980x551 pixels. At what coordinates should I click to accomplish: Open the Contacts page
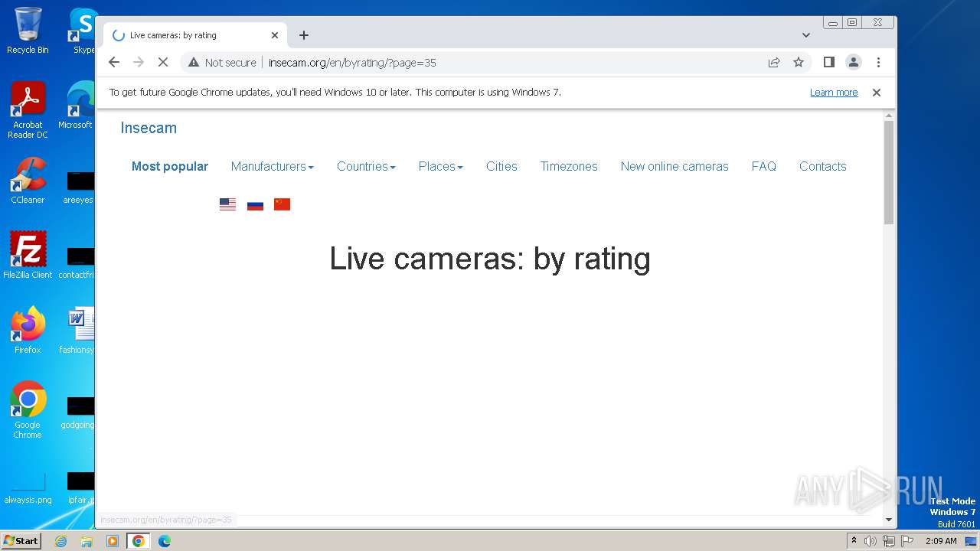pos(823,166)
